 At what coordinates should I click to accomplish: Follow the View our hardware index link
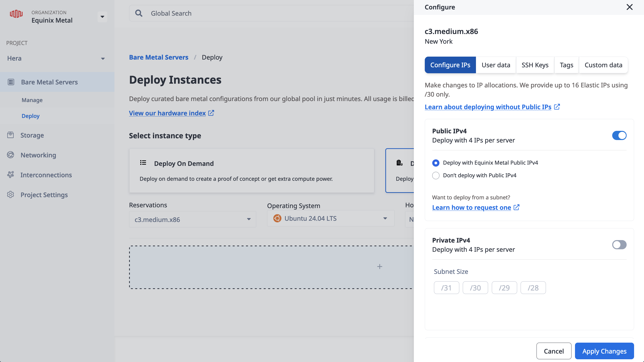click(x=167, y=113)
